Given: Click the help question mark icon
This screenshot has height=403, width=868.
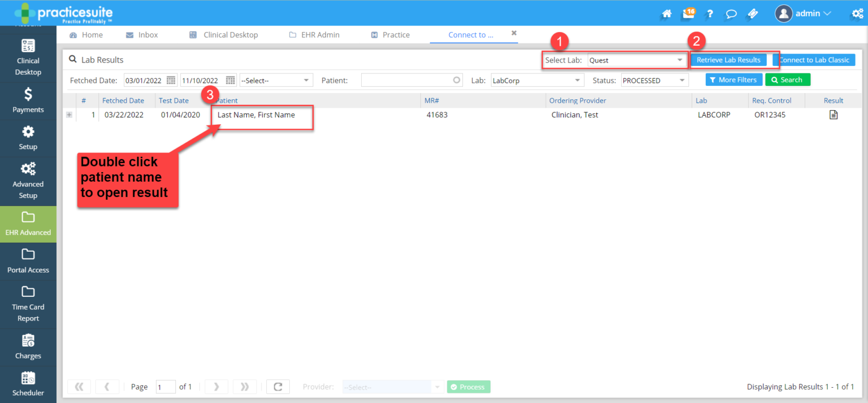Looking at the screenshot, I should point(710,14).
